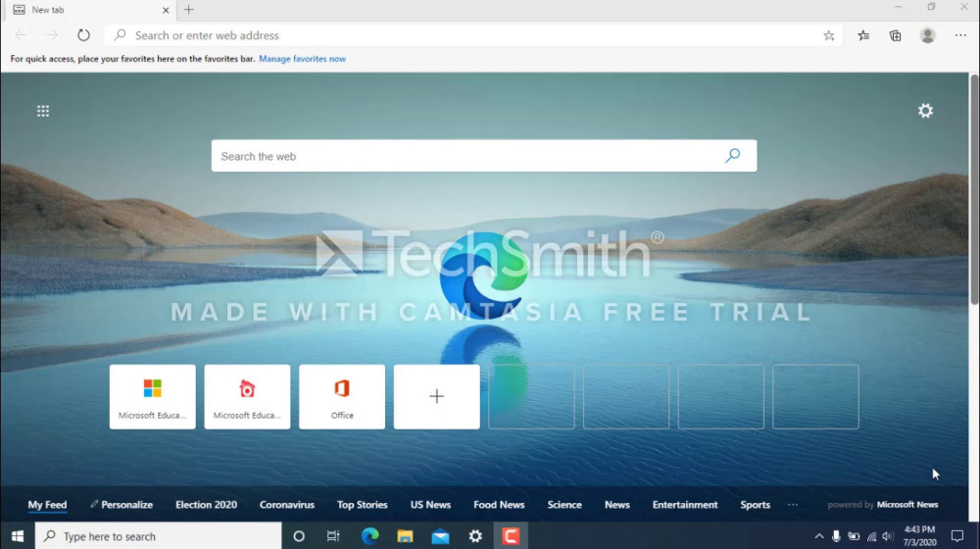Image resolution: width=980 pixels, height=549 pixels.
Task: Open Election 2020 news category
Action: point(206,505)
